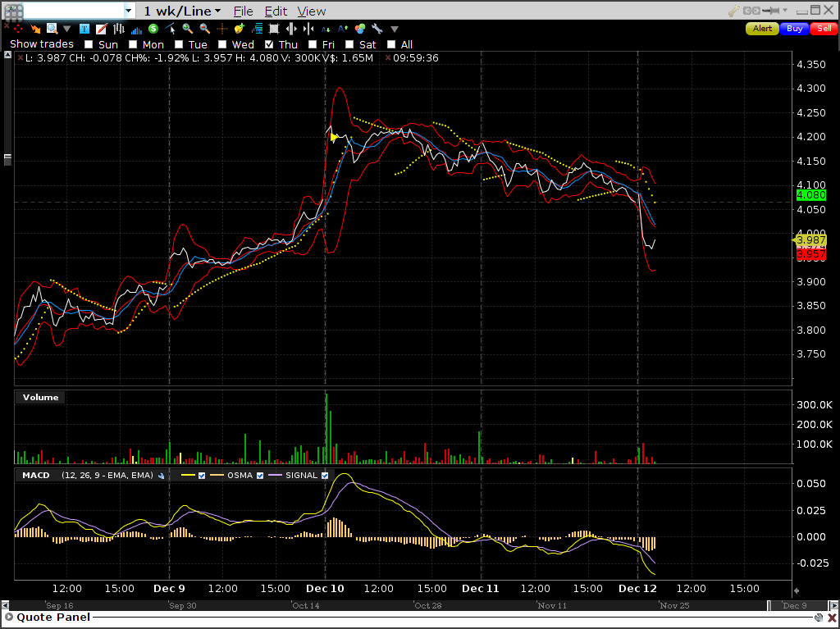The height and width of the screenshot is (629, 840).
Task: Click in the symbol entry field
Action: 73,11
